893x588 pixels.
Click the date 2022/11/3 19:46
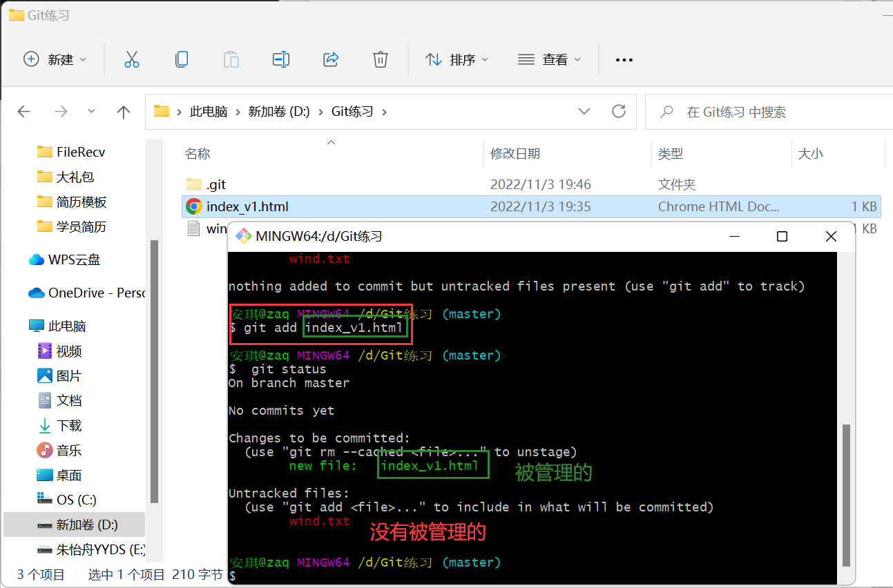click(x=541, y=184)
